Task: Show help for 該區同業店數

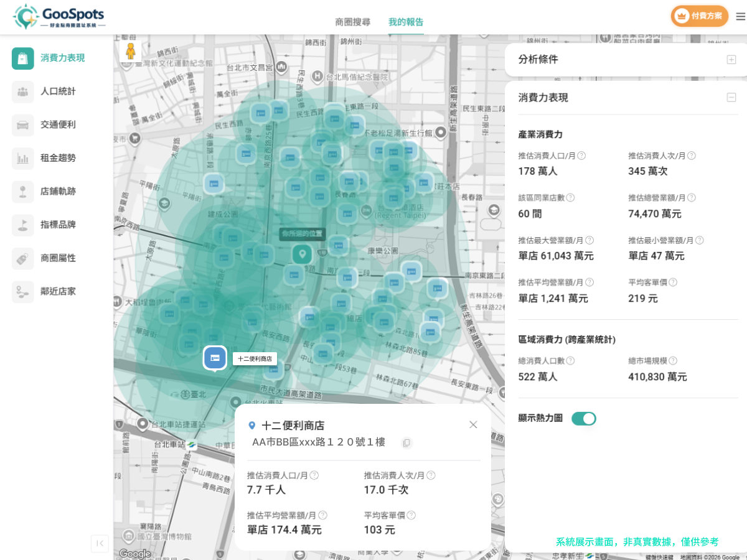Action: [x=570, y=198]
